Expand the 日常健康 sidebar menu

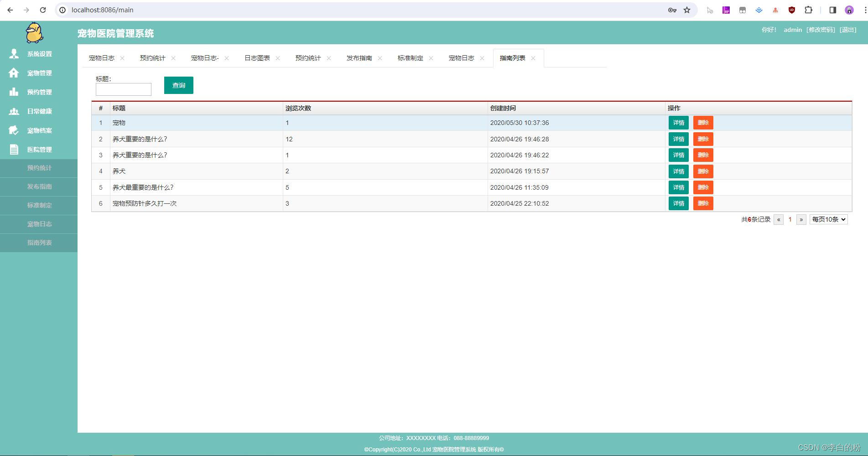[39, 111]
